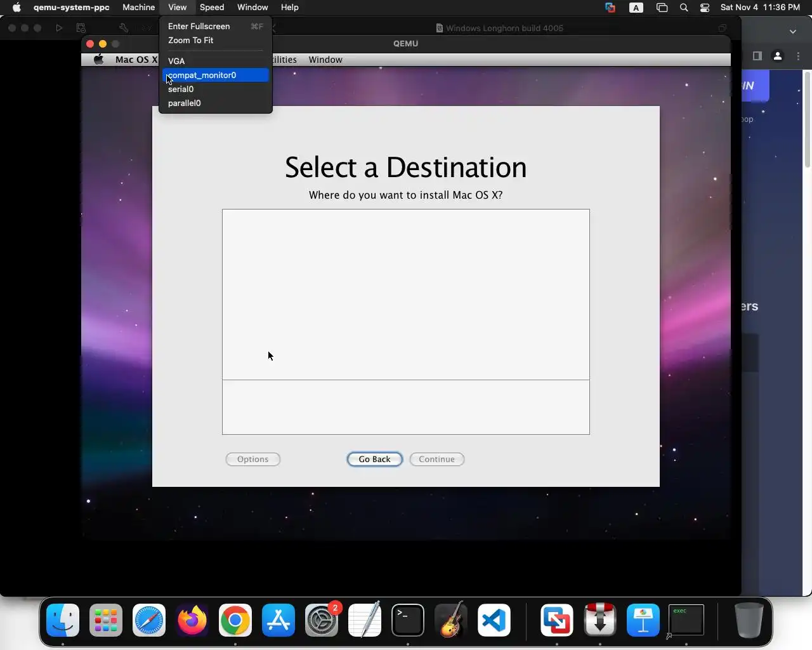Click the Go Back button
812x650 pixels.
point(375,459)
